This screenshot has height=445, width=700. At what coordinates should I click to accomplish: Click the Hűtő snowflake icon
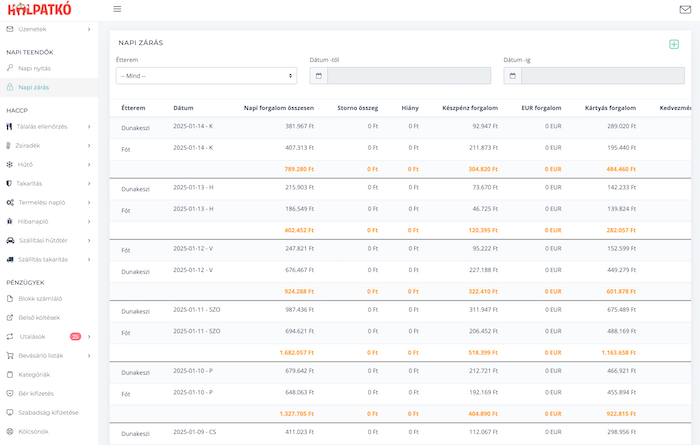point(9,164)
